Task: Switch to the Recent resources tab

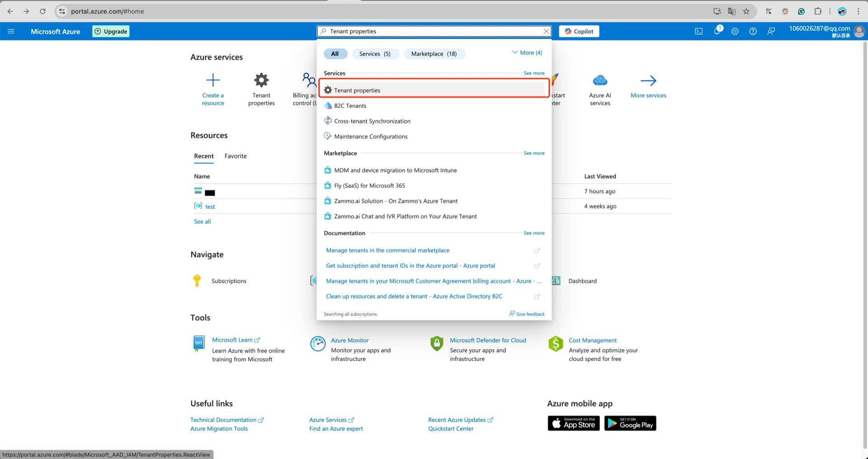Action: tap(204, 156)
